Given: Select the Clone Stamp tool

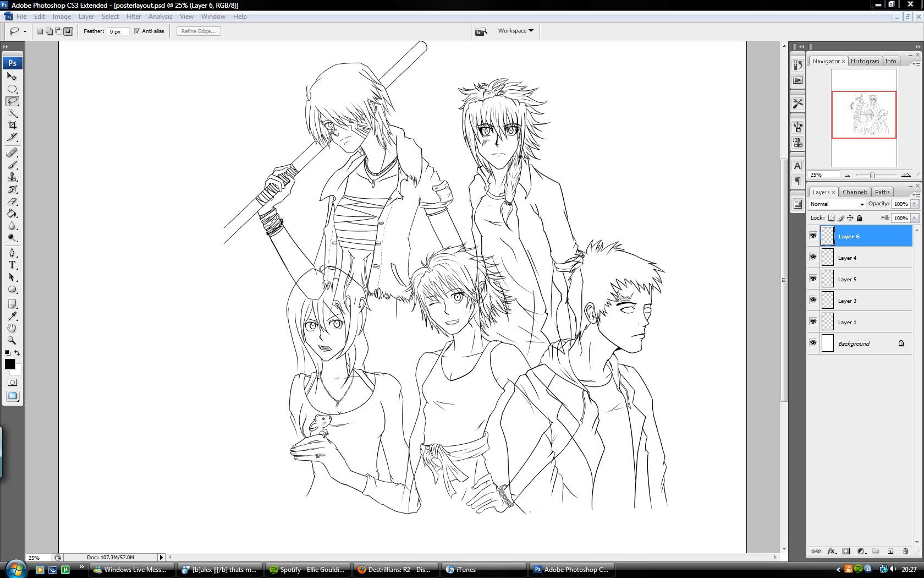Looking at the screenshot, I should (12, 177).
